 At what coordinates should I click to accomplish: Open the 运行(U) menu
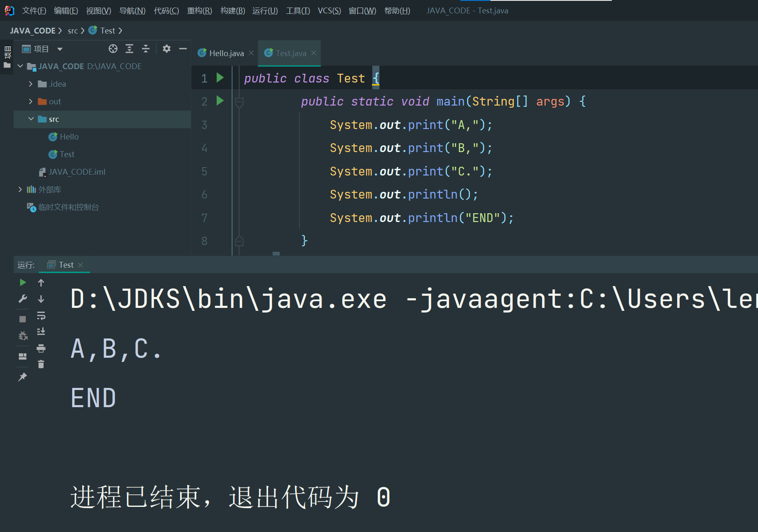tap(265, 10)
